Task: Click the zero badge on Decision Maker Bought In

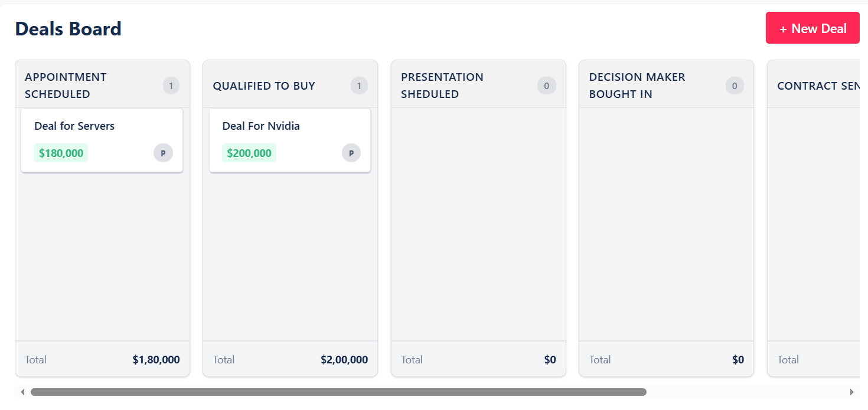Action: tap(735, 86)
